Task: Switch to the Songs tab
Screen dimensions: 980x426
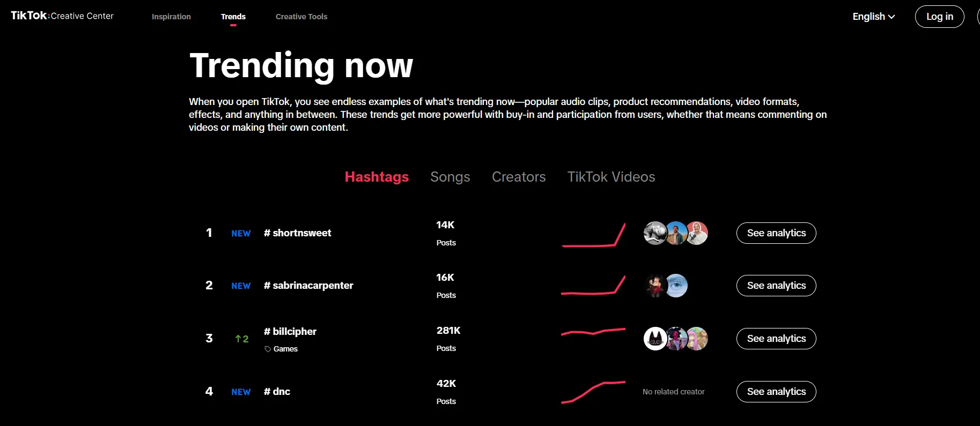Action: click(450, 177)
